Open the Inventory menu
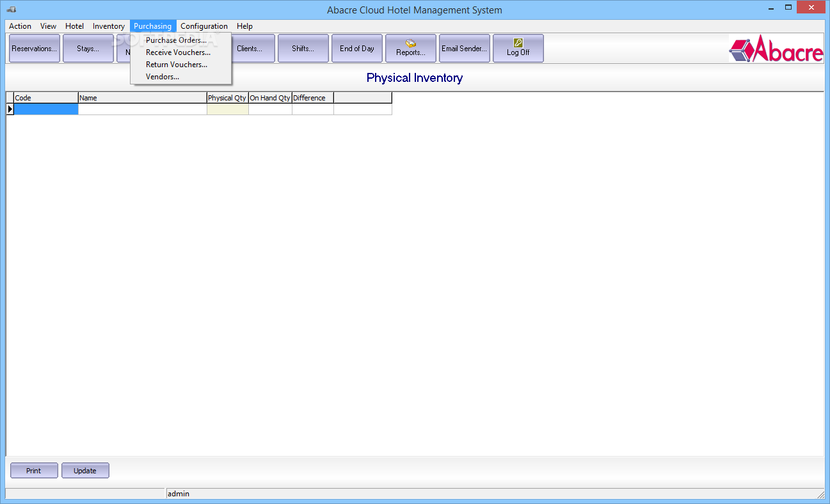This screenshot has height=504, width=830. [109, 26]
